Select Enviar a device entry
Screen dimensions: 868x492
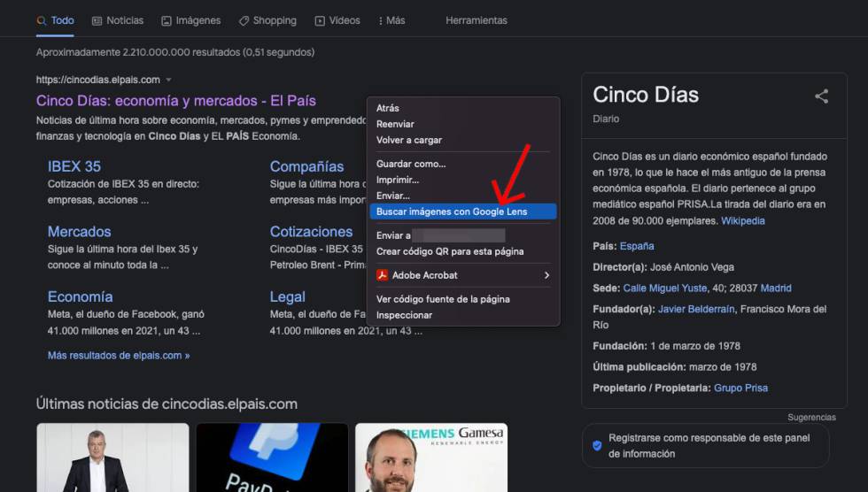pyautogui.click(x=463, y=235)
